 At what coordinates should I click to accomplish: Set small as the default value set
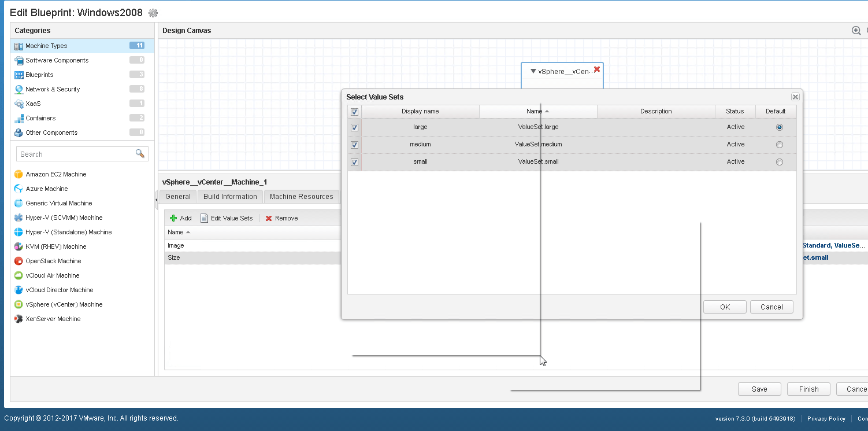tap(780, 162)
